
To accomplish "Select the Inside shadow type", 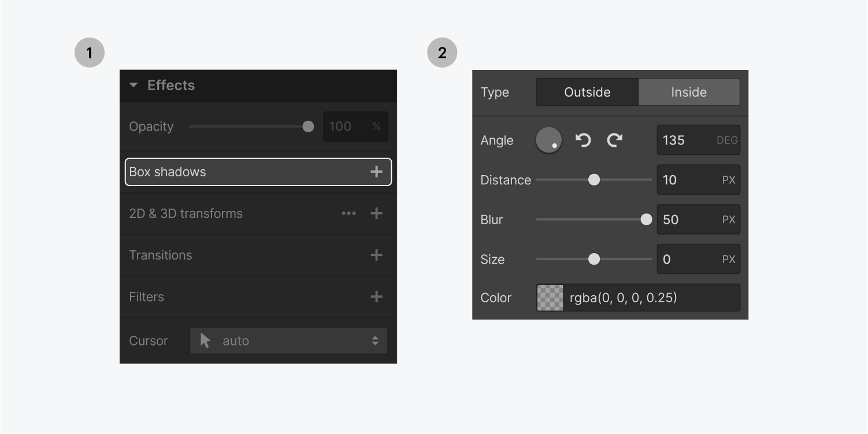I will pos(689,92).
